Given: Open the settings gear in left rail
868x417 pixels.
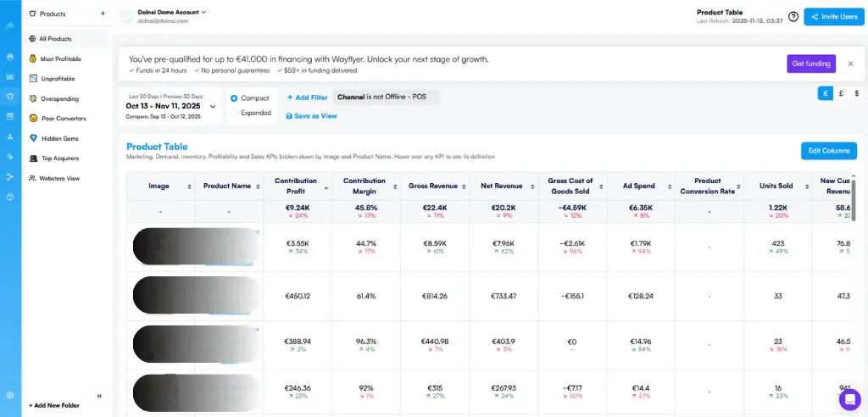Looking at the screenshot, I should point(10,396).
